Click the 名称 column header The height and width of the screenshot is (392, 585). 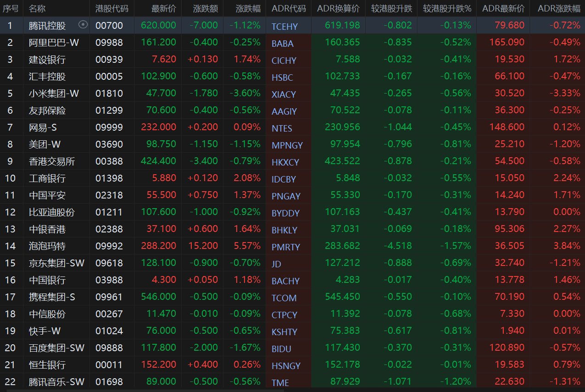coord(37,8)
